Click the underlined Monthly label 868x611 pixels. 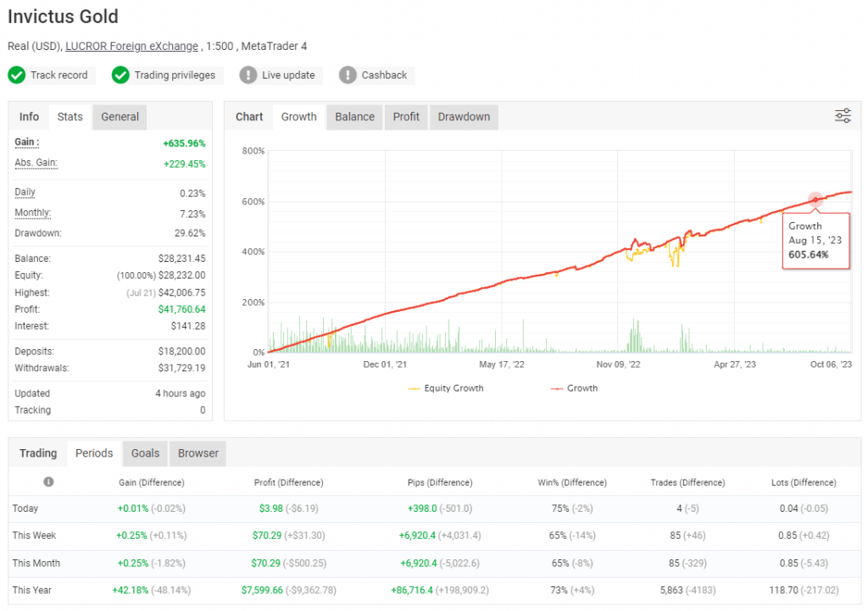click(31, 212)
